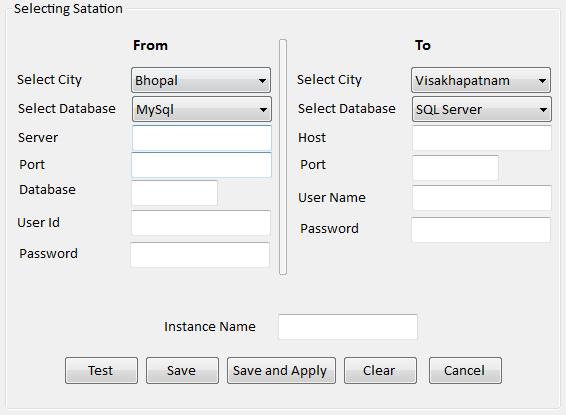Viewport: 566px width, 415px height.
Task: Click the Server label
Action: (x=38, y=137)
